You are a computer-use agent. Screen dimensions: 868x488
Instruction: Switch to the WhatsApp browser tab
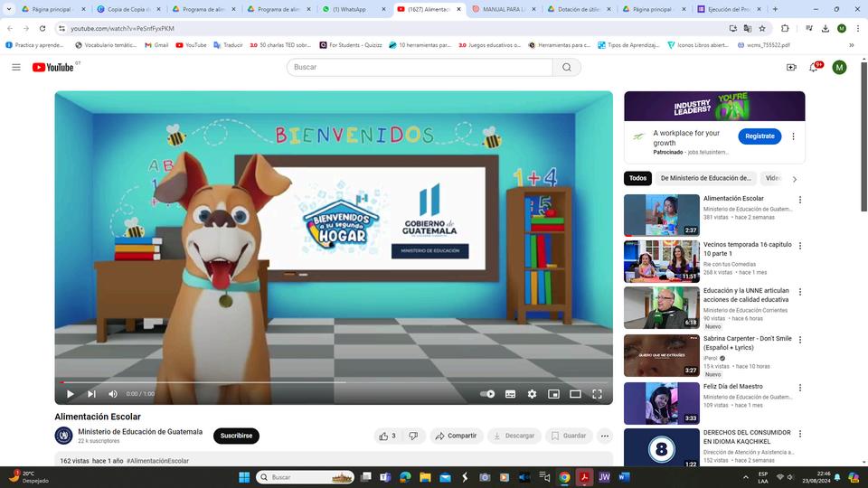click(x=354, y=9)
